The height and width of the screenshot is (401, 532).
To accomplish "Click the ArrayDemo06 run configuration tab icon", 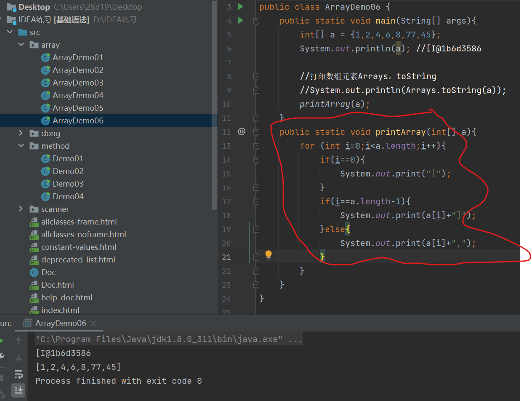I will pyautogui.click(x=27, y=323).
